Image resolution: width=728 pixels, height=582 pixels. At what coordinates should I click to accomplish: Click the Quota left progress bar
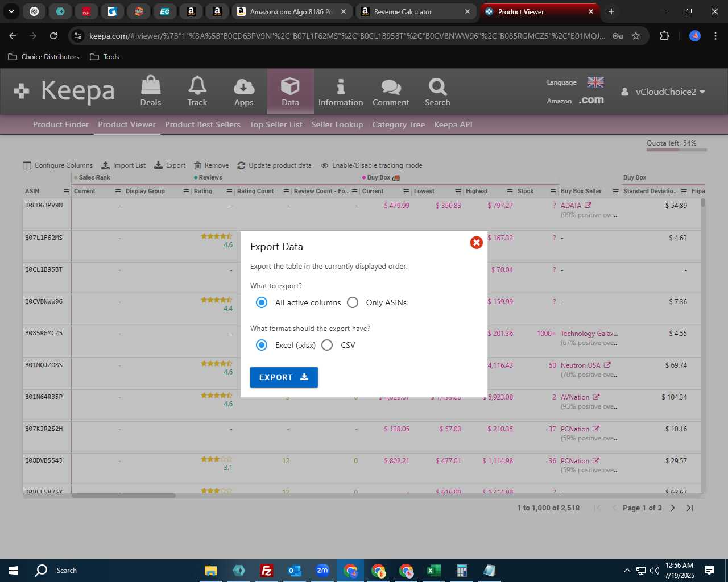click(x=676, y=150)
